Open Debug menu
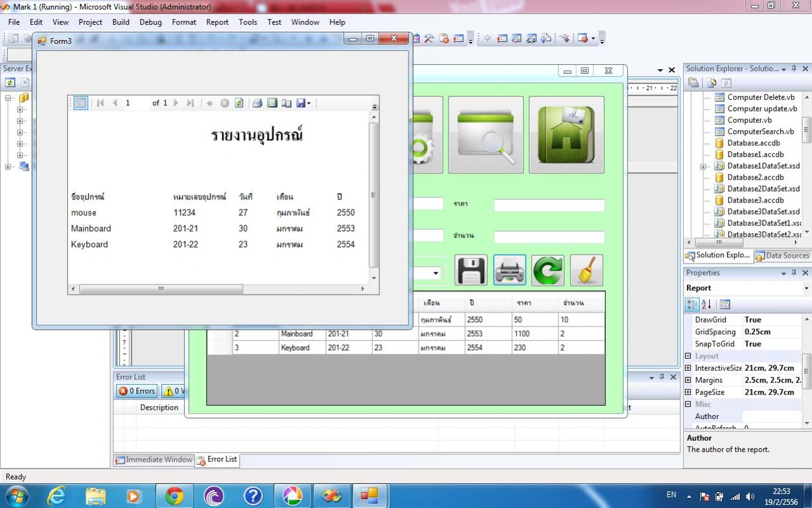Viewport: 812px width, 508px height. (x=150, y=22)
